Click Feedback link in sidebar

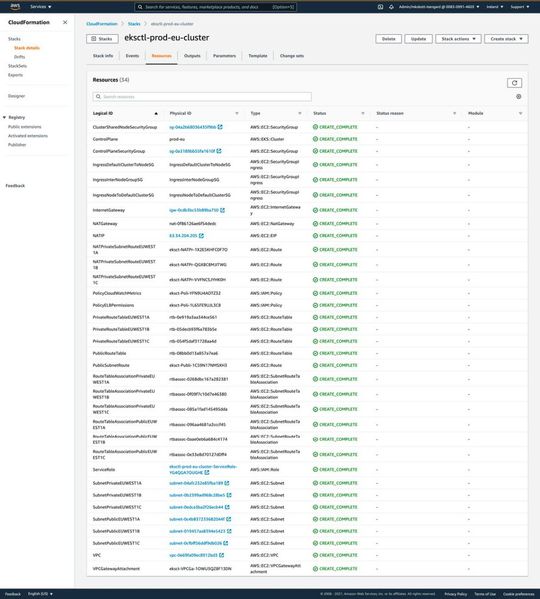point(15,186)
